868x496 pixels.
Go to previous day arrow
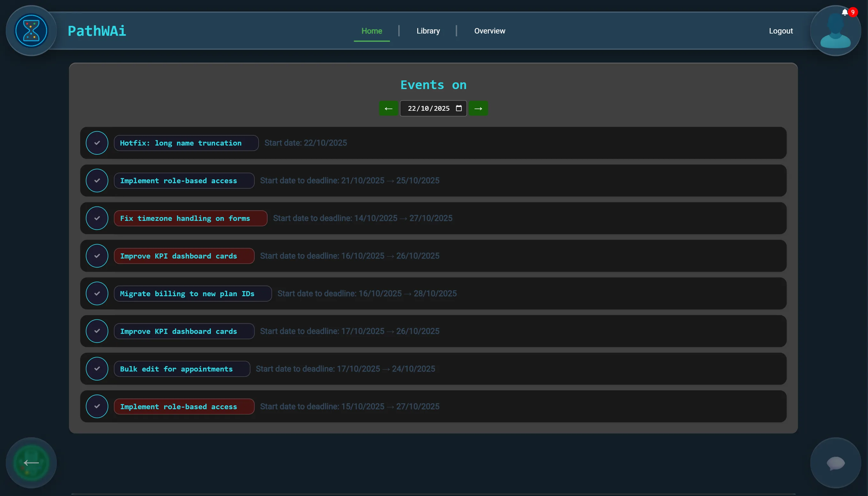tap(389, 108)
